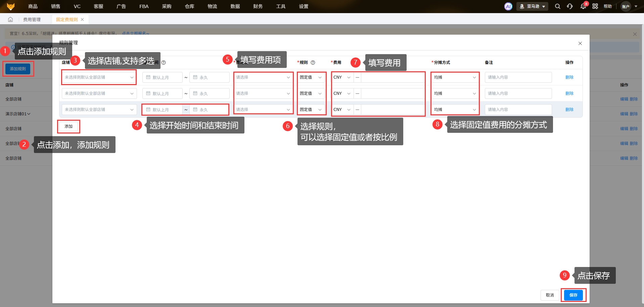Click the 默认上月 start date in third row
This screenshot has width=644, height=307.
[163, 110]
